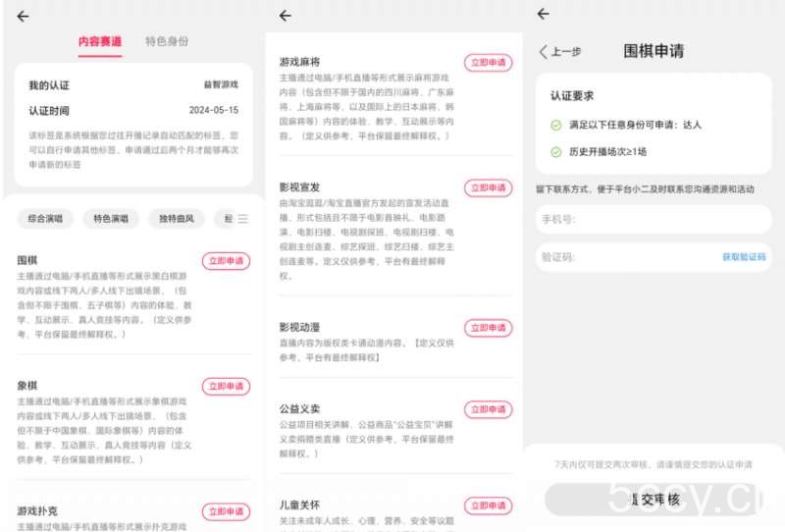Image resolution: width=785 pixels, height=532 pixels.
Task: Select the 特色演唱 category chip
Action: tap(111, 219)
